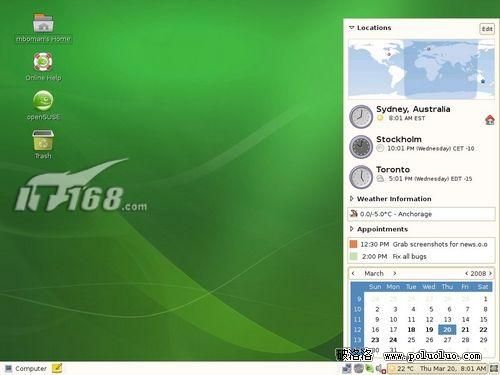Select the Toronto location name
Image resolution: width=500 pixels, height=375 pixels.
393,170
